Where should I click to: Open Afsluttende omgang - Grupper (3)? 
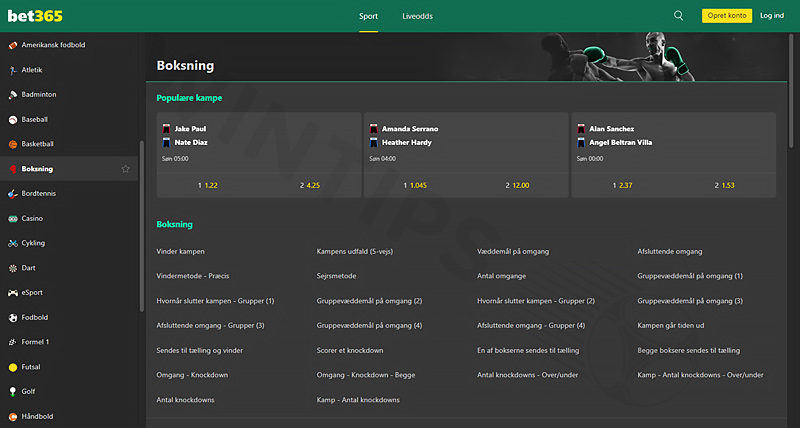coord(210,325)
